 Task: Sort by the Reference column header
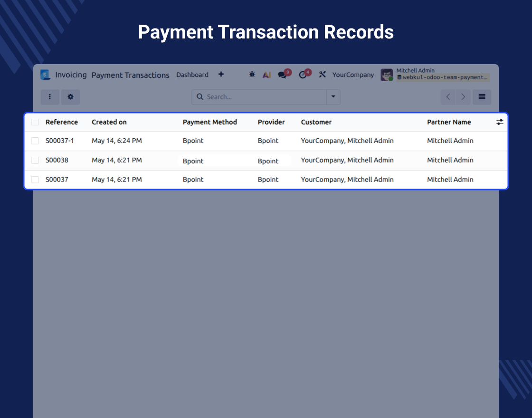click(62, 122)
